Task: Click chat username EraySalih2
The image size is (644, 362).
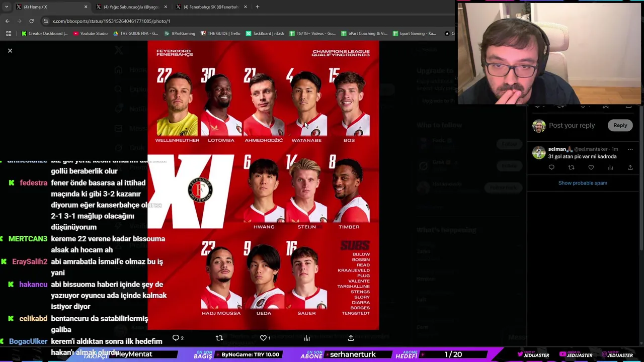Action: tap(30, 261)
